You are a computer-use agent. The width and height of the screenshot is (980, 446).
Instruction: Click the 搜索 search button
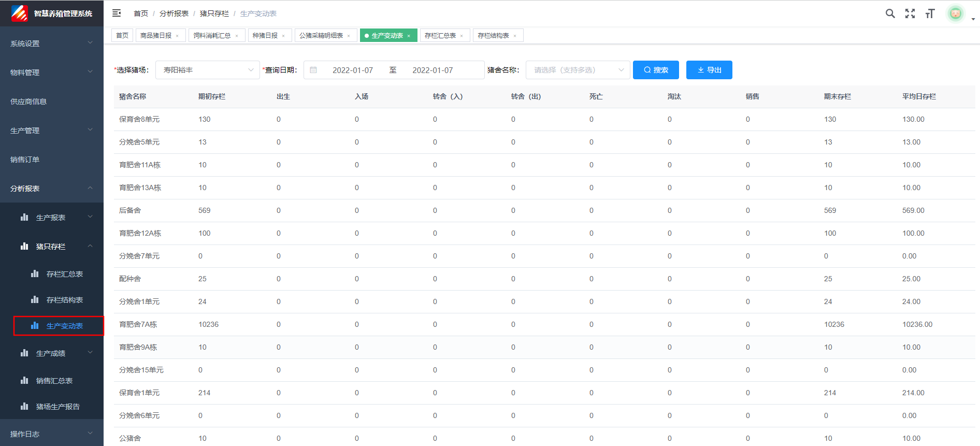[x=656, y=70]
